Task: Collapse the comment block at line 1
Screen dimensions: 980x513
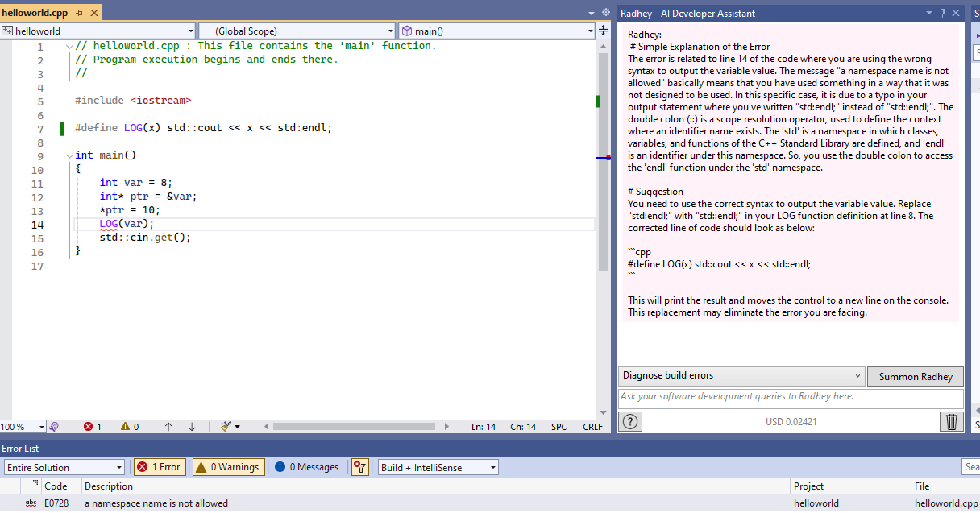Action: click(x=69, y=46)
